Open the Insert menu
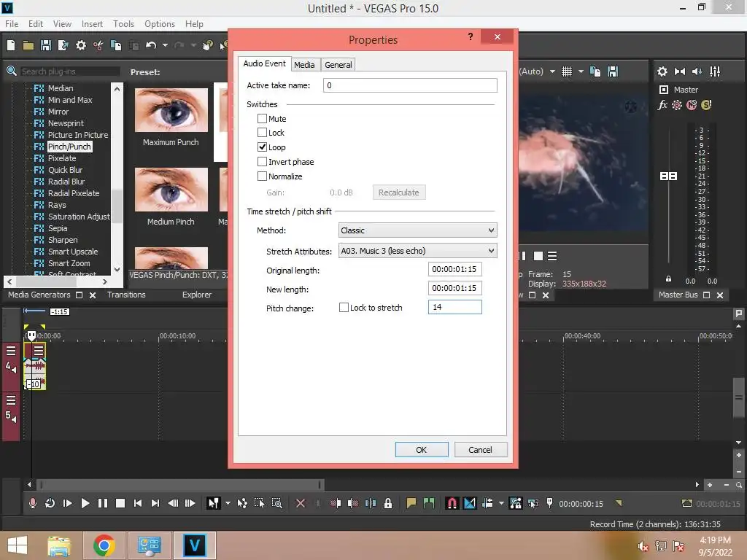 point(92,24)
